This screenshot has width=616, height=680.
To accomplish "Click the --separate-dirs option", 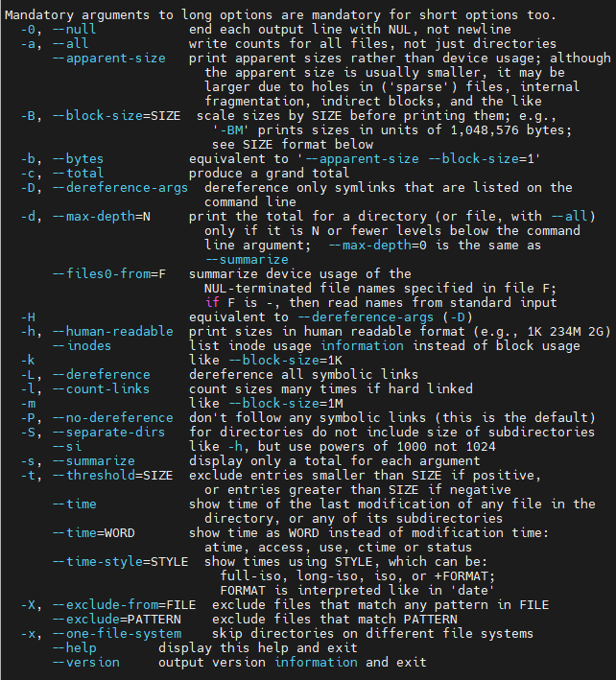I will (108, 433).
